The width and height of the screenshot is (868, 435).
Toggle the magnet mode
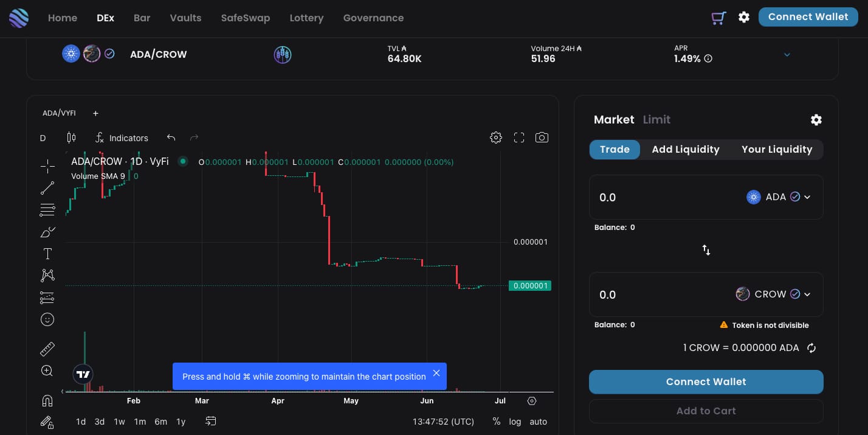tap(47, 400)
